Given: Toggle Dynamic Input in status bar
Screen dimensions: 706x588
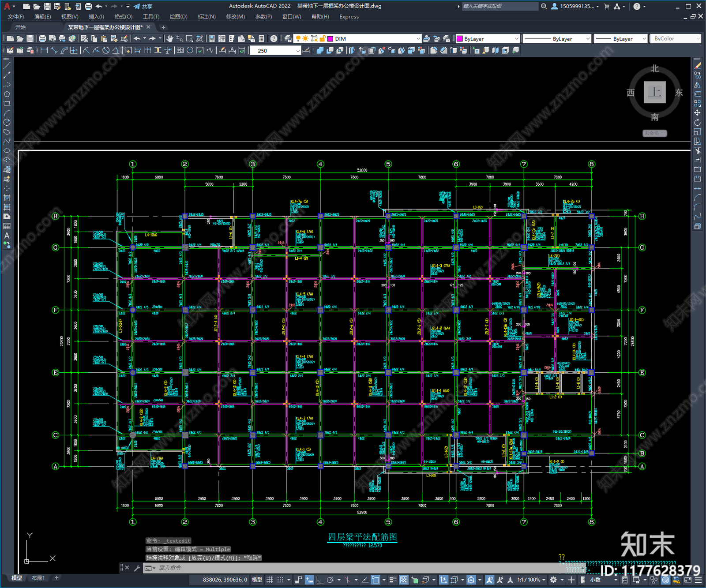Looking at the screenshot, I should coord(309,580).
